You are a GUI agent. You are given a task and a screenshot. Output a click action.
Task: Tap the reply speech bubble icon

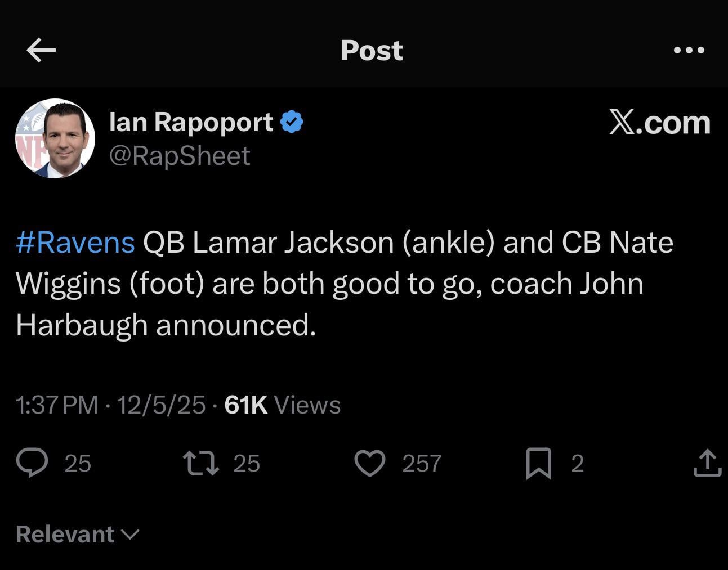tap(32, 463)
